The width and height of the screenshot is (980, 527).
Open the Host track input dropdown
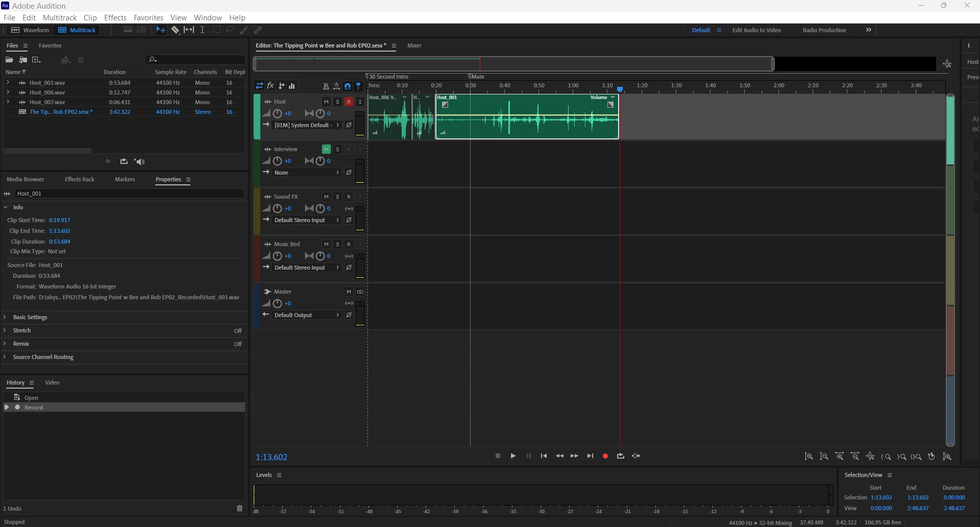point(307,125)
